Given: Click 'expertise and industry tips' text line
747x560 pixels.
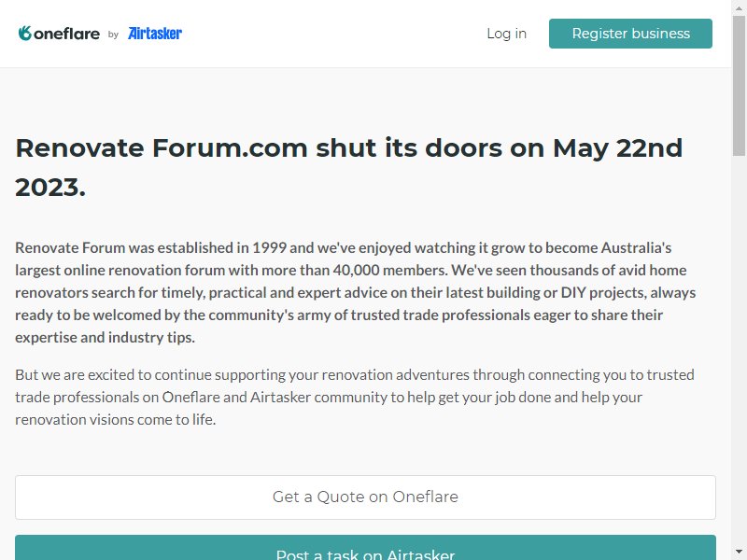Looking at the screenshot, I should (105, 337).
